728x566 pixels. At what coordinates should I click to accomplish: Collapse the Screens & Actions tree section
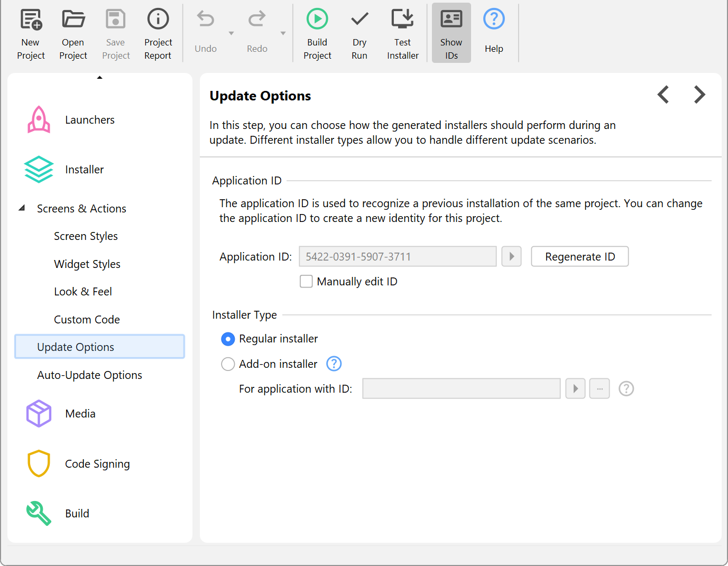[x=22, y=208]
